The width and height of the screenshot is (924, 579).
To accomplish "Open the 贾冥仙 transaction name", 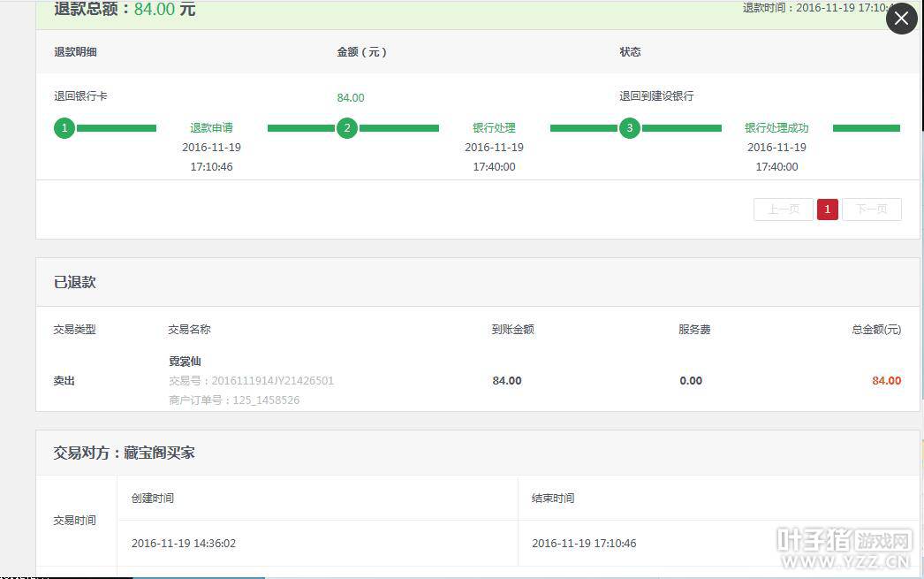I will (x=185, y=362).
